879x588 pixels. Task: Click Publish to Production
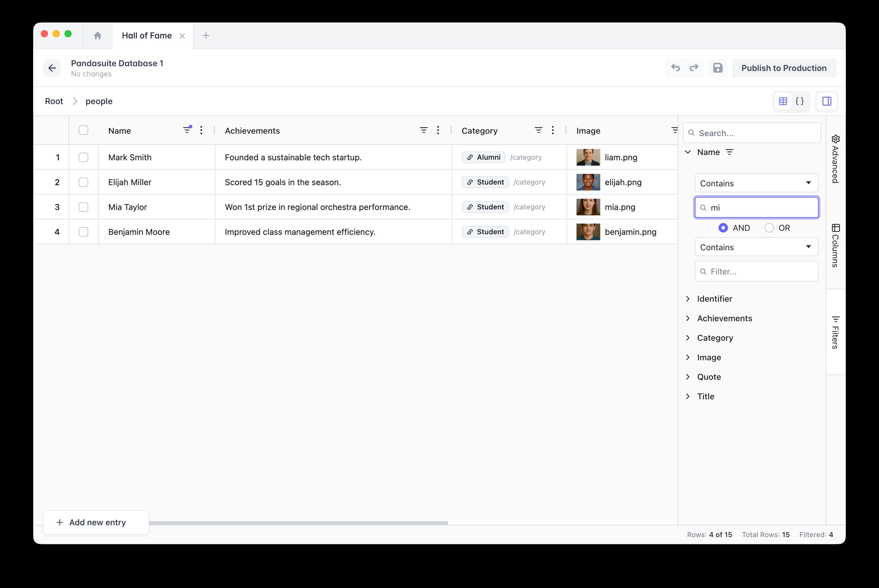pos(784,68)
